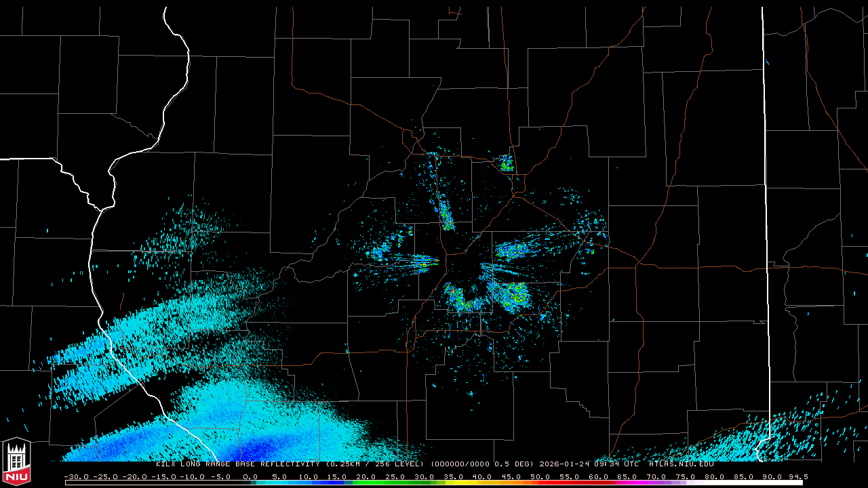
Task: Click the 2026-01-24 09:34 UTC timestamp
Action: [589, 464]
